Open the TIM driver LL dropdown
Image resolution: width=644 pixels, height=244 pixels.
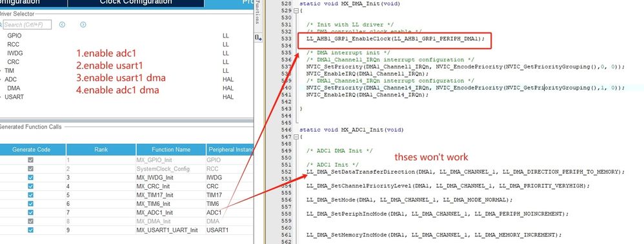coord(226,70)
